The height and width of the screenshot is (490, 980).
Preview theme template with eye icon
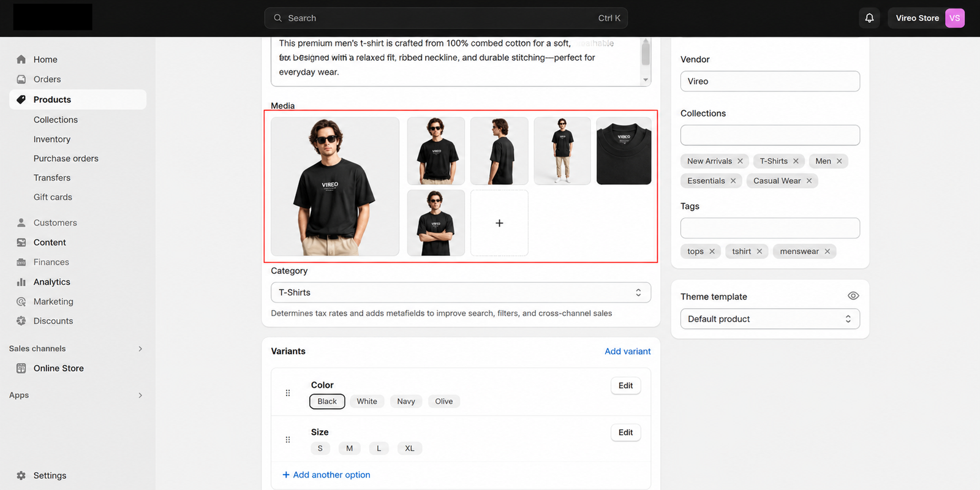coord(853,296)
